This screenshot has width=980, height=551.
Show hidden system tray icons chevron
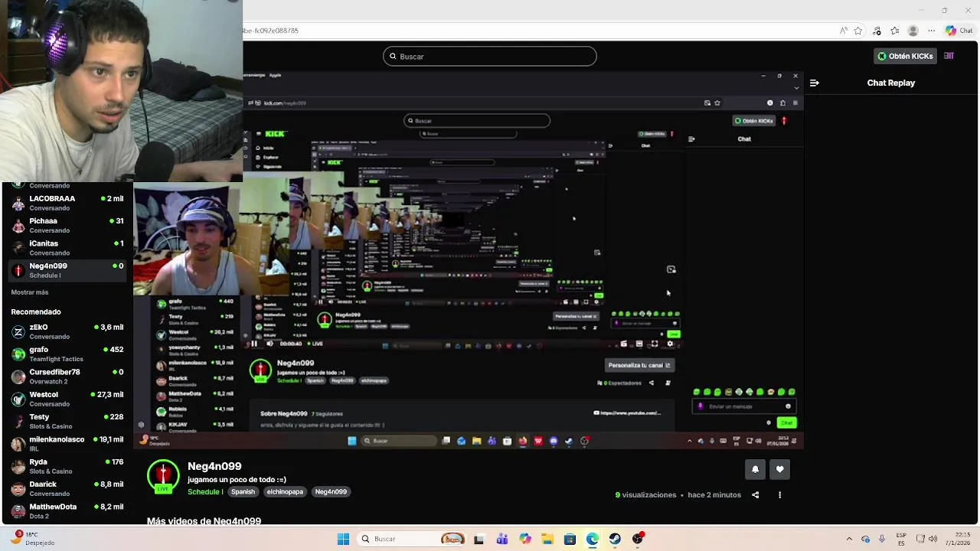pos(849,539)
